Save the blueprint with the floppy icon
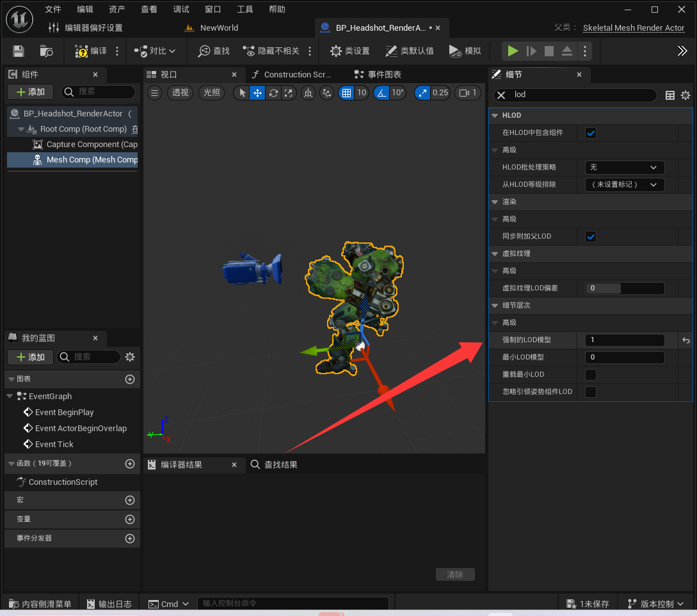 pyautogui.click(x=18, y=51)
